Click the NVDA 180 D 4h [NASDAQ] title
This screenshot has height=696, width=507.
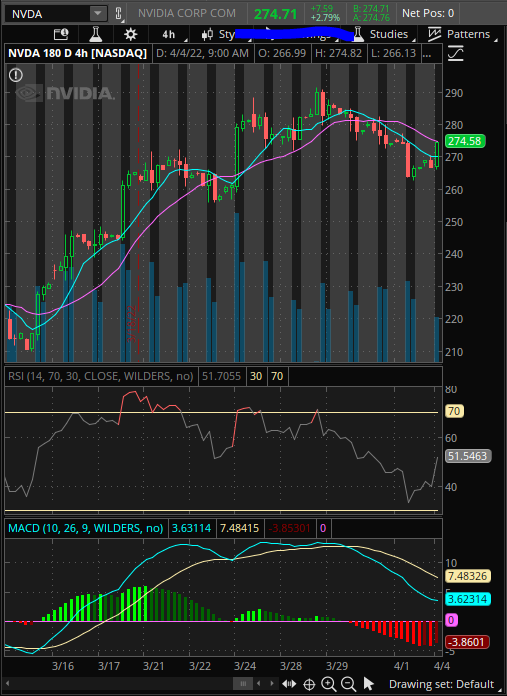[77, 53]
